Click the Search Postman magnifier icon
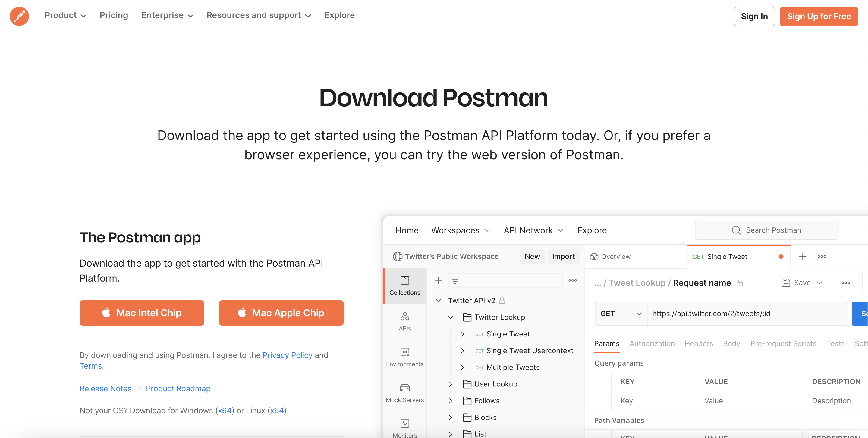 point(736,230)
